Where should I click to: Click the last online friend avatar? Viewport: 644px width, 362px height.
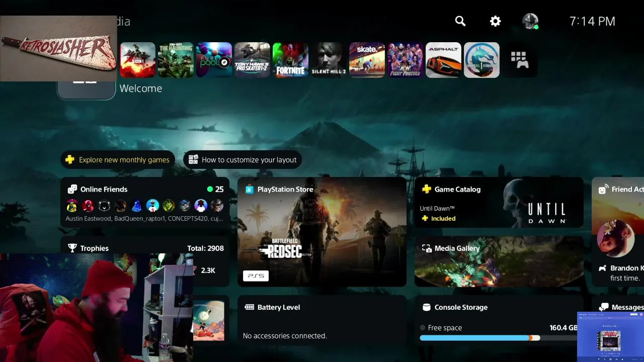pyautogui.click(x=217, y=205)
